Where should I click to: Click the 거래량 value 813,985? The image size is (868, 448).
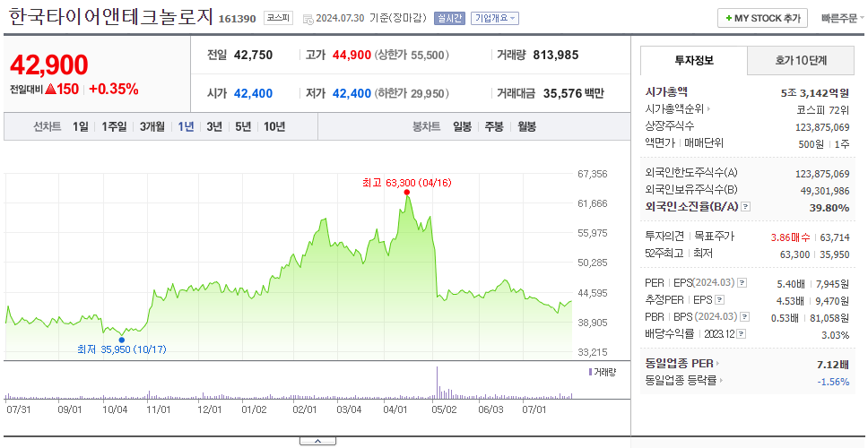[556, 56]
